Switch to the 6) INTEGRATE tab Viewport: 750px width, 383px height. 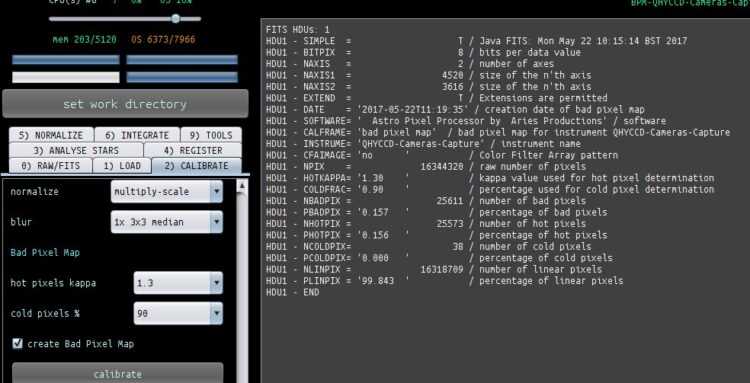[137, 135]
